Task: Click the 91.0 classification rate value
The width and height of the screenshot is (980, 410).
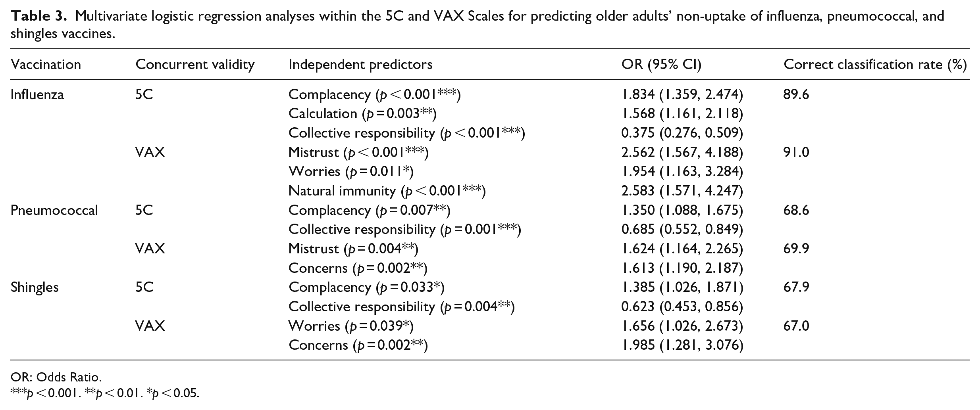Action: [x=796, y=152]
